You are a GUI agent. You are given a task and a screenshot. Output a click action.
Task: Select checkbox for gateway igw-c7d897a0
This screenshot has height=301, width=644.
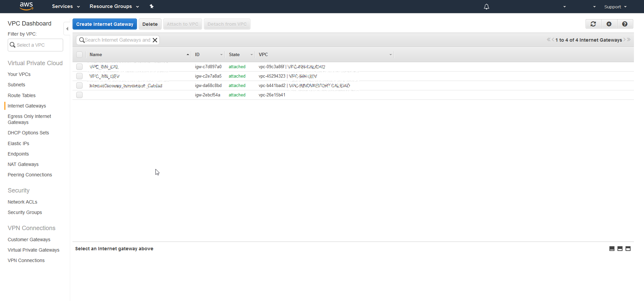(79, 67)
